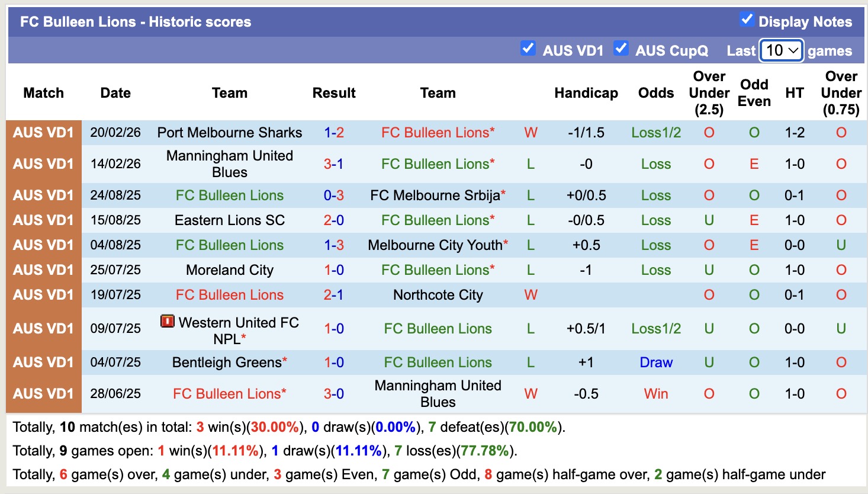Open Melbourne City Youth team page

435,245
